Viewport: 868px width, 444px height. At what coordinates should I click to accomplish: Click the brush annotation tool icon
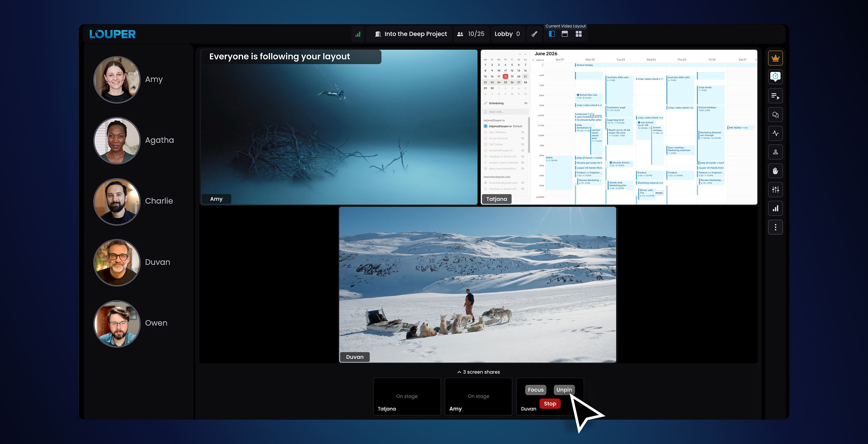coord(534,34)
